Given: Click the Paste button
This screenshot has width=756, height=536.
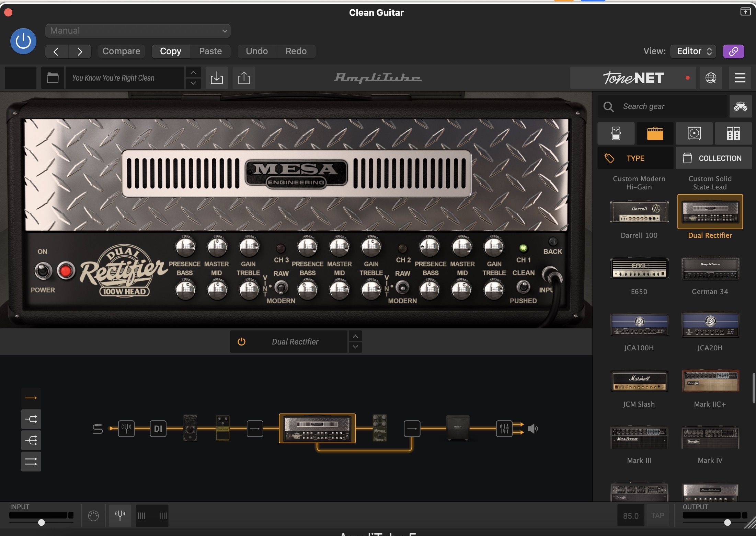Looking at the screenshot, I should pos(210,51).
